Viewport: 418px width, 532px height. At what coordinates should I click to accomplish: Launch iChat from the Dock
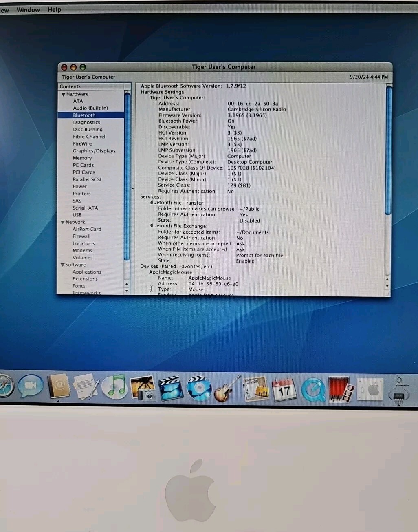point(30,386)
